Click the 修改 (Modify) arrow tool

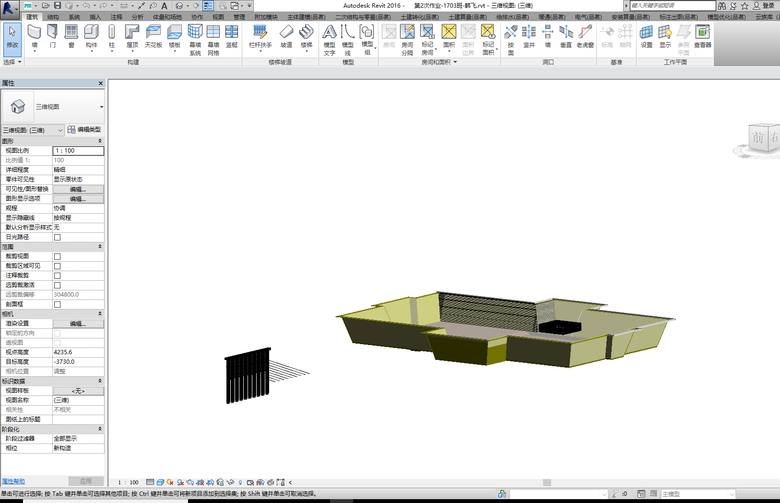(12, 36)
